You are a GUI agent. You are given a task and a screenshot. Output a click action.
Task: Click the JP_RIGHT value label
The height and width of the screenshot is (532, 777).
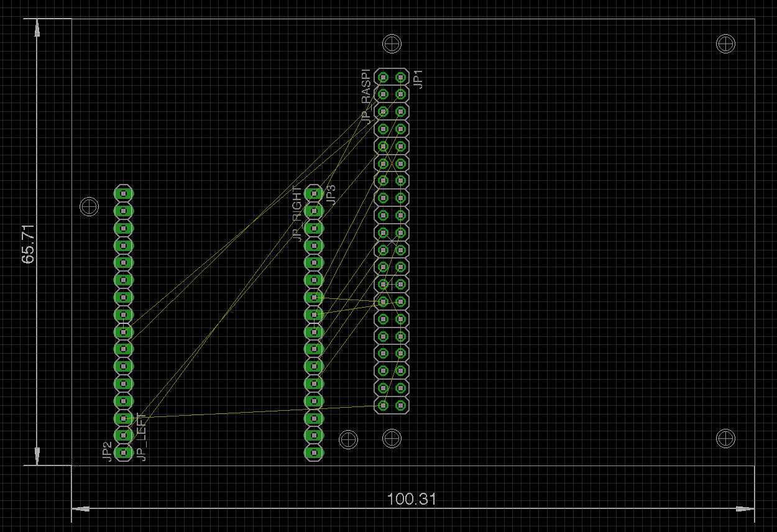pyautogui.click(x=297, y=214)
